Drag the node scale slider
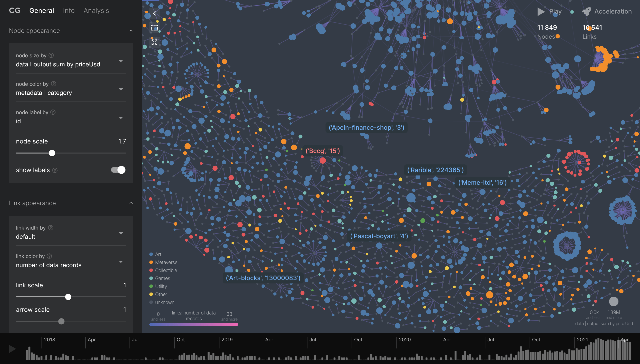Image resolution: width=640 pixels, height=364 pixels. click(x=51, y=153)
